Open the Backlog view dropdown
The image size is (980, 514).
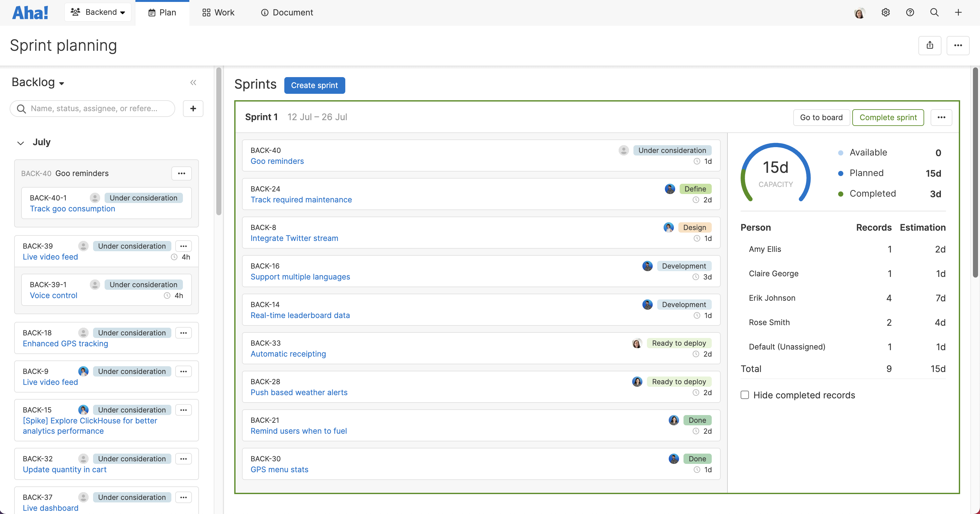38,82
